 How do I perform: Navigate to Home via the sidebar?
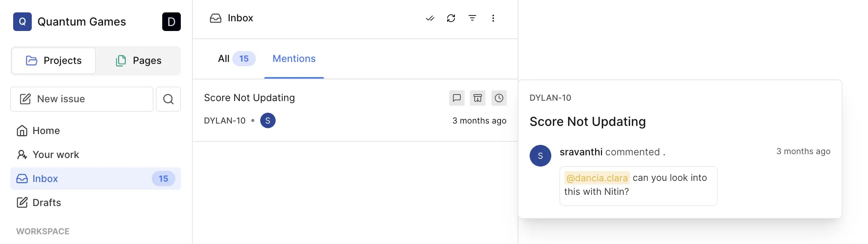46,131
